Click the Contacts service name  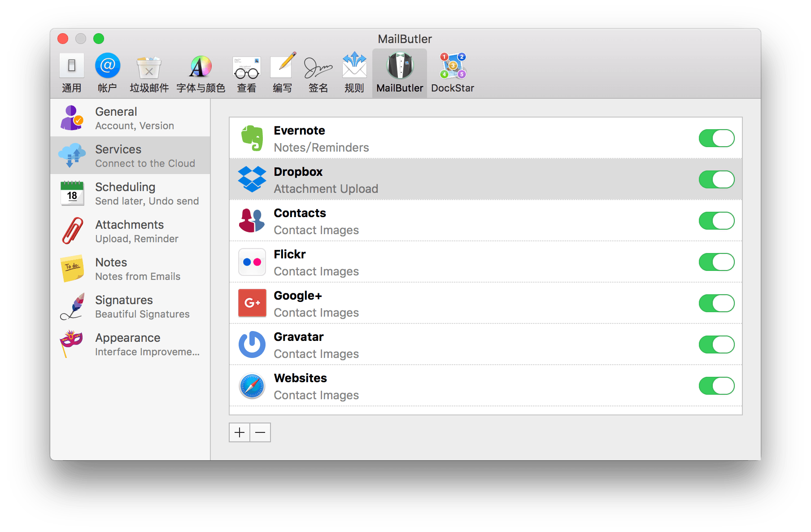[300, 213]
